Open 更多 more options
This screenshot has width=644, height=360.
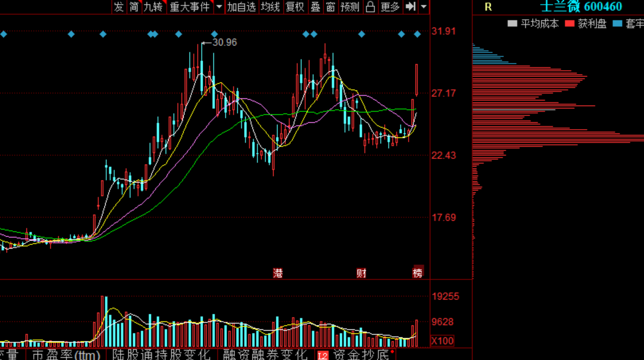point(390,7)
